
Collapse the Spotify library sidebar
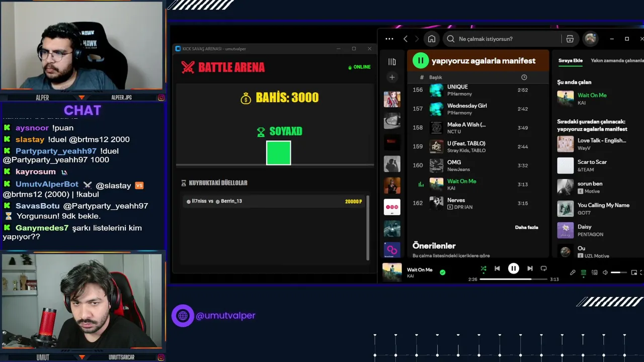392,62
